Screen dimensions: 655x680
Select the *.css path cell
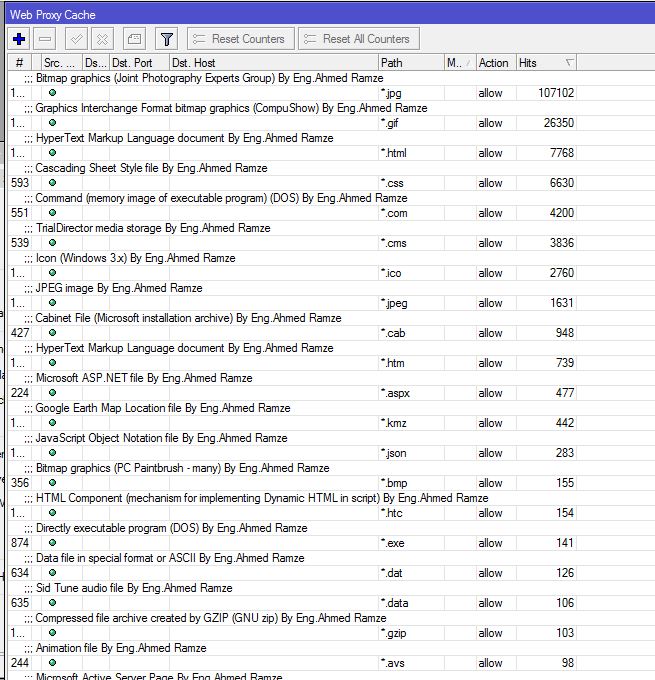tap(411, 183)
